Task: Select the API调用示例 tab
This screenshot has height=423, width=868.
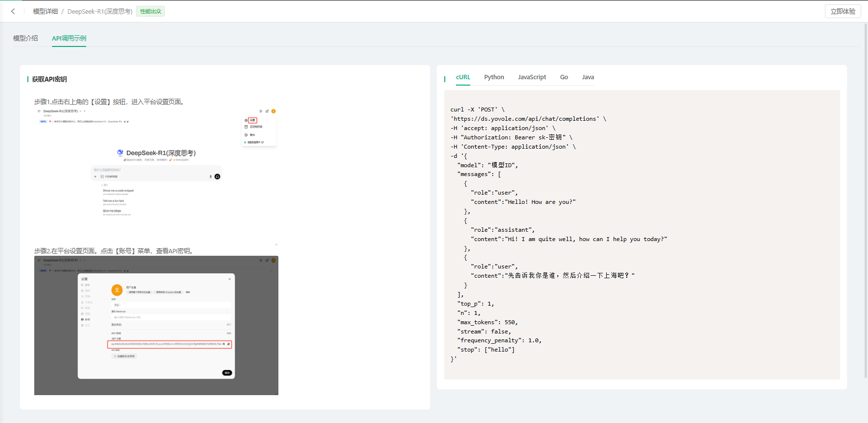Action: [x=69, y=38]
